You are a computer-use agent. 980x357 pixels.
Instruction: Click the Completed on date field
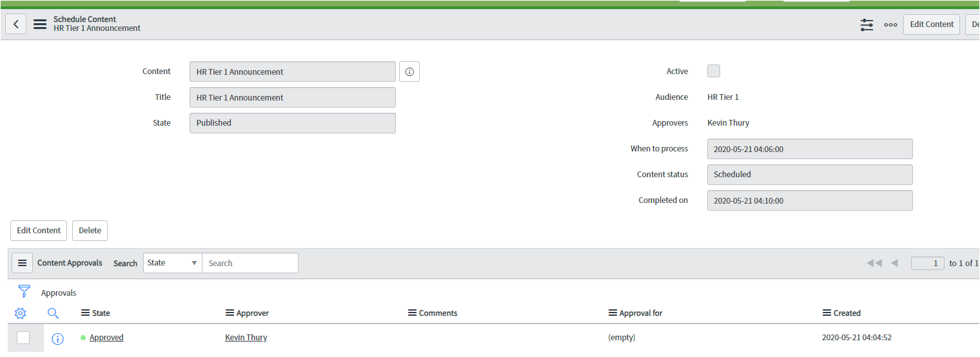pyautogui.click(x=810, y=200)
